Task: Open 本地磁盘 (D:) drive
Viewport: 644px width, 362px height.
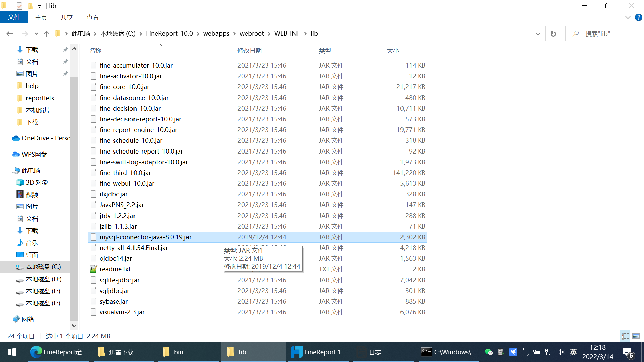Action: 43,279
